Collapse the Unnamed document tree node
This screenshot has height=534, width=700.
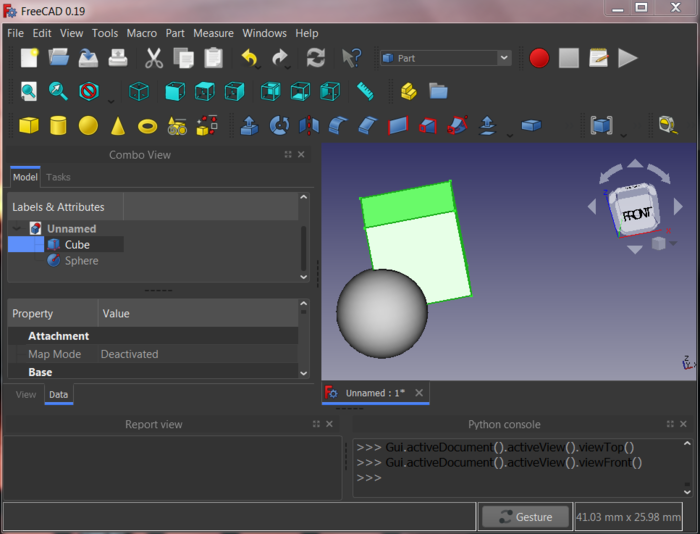[x=17, y=229]
